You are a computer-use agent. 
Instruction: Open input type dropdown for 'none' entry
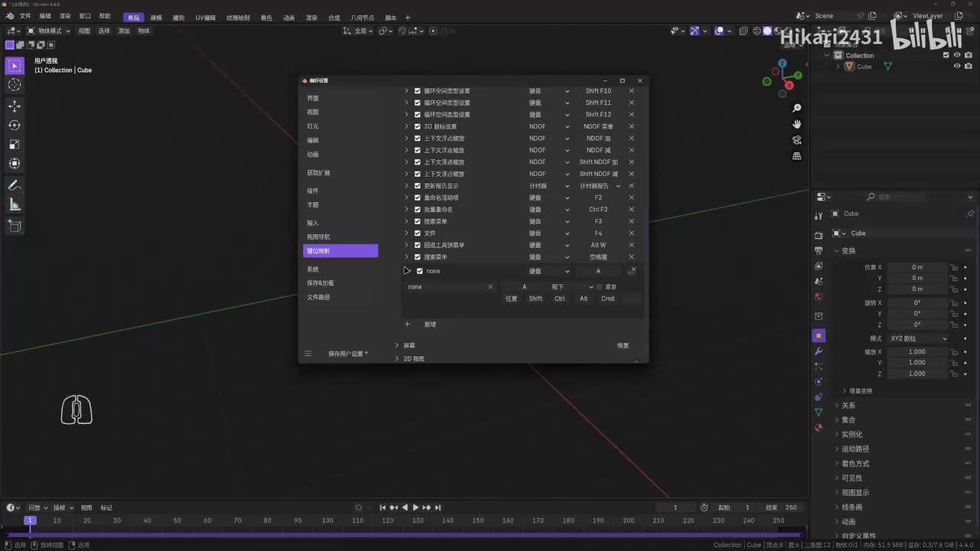pyautogui.click(x=549, y=271)
